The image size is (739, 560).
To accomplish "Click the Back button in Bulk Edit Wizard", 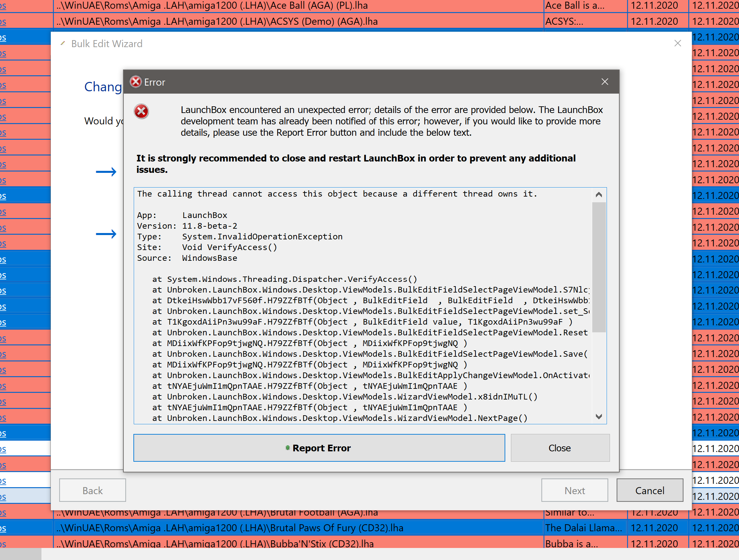I will point(93,490).
